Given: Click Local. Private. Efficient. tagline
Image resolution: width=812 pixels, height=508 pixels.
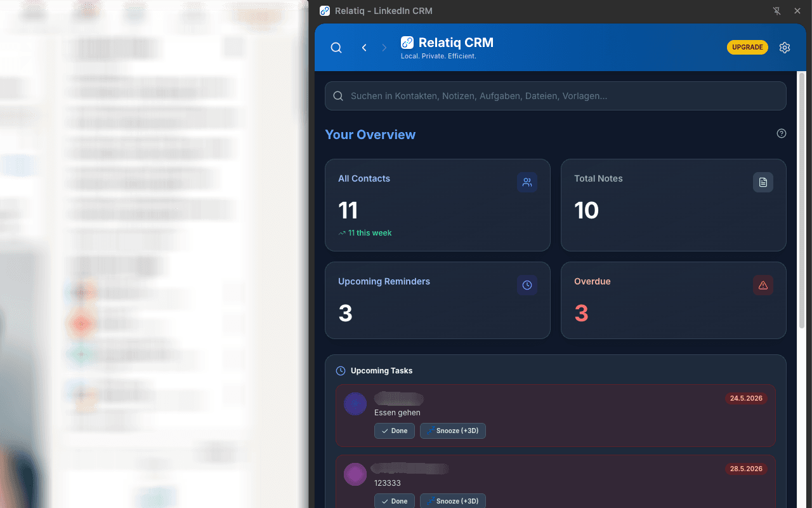Looking at the screenshot, I should [438, 57].
